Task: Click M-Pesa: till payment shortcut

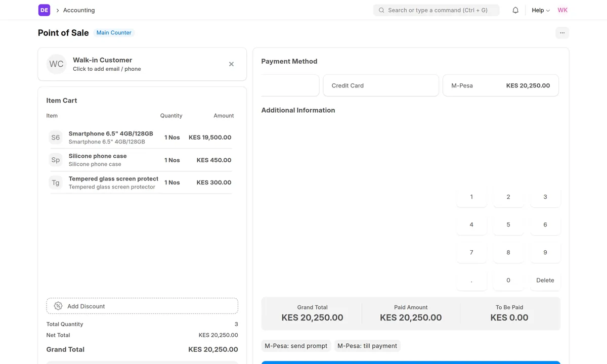Action: click(x=367, y=346)
